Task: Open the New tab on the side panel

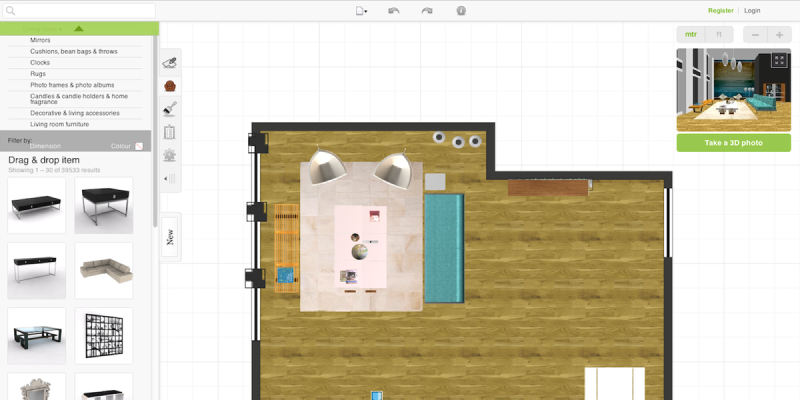Action: click(170, 237)
